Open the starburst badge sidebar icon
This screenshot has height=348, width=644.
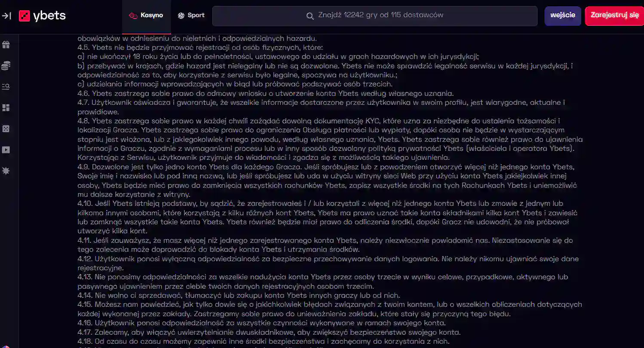coord(6,171)
